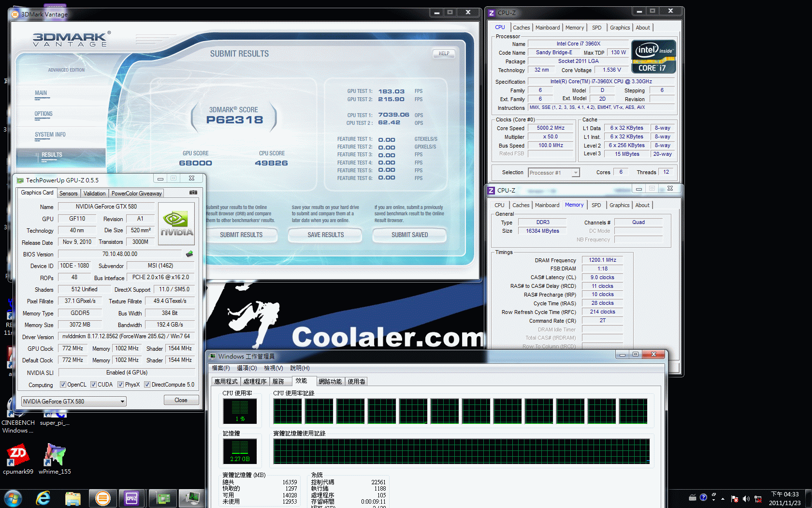Open 說明(H) menu in Task Manager
This screenshot has height=508, width=812.
click(x=300, y=368)
